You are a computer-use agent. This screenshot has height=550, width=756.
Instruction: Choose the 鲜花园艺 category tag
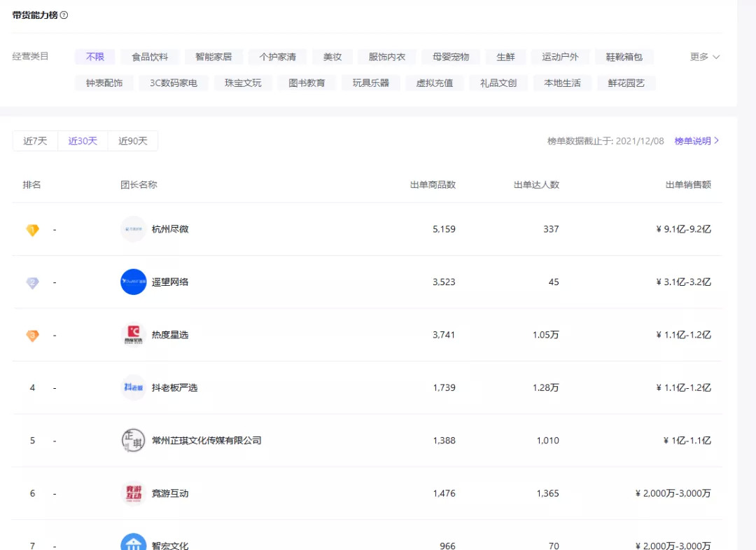(x=626, y=83)
